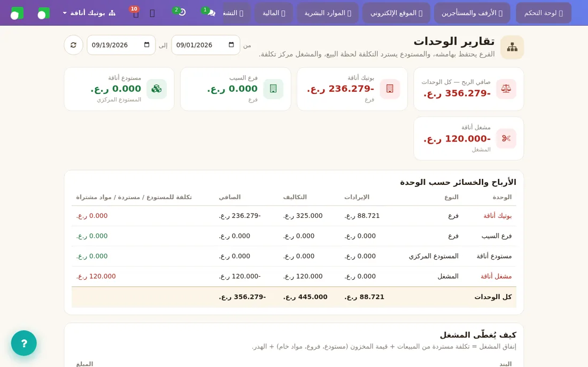
Task: Select the مشغل أناقة summary card
Action: click(468, 138)
